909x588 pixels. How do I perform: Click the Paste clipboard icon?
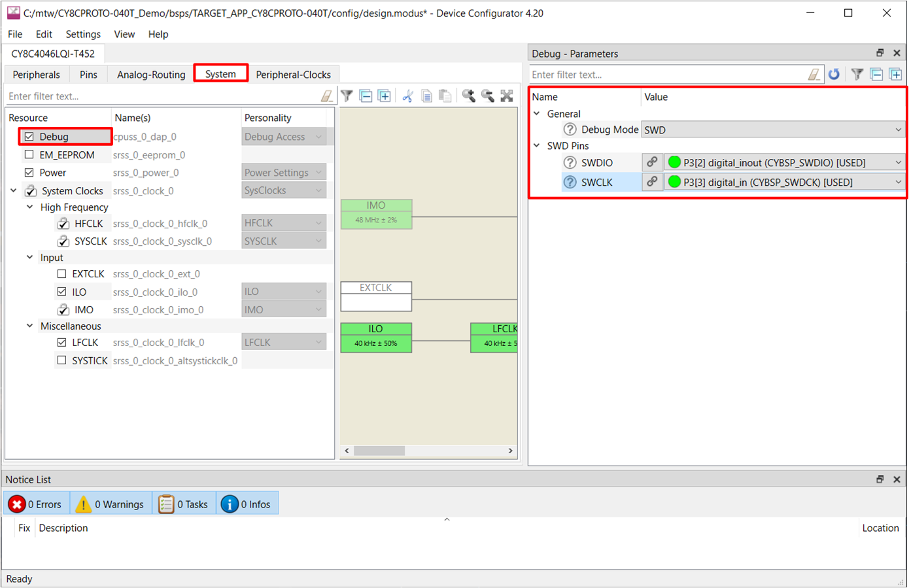(x=445, y=96)
